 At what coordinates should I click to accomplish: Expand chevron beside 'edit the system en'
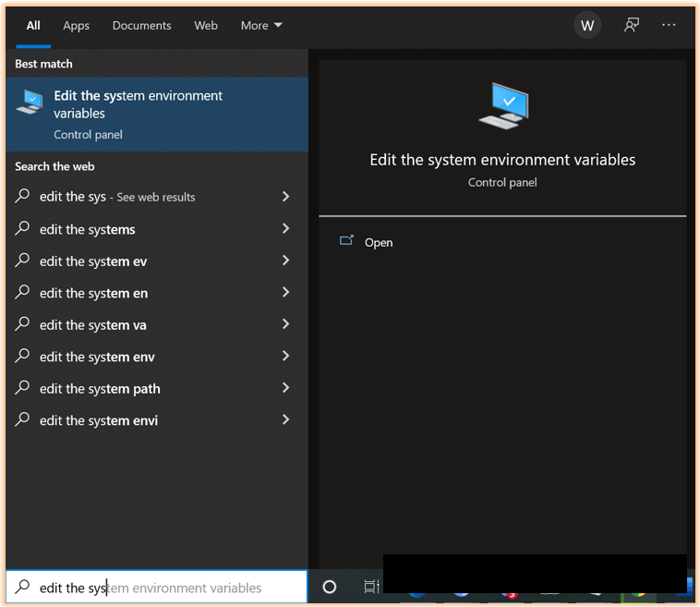[x=285, y=292]
